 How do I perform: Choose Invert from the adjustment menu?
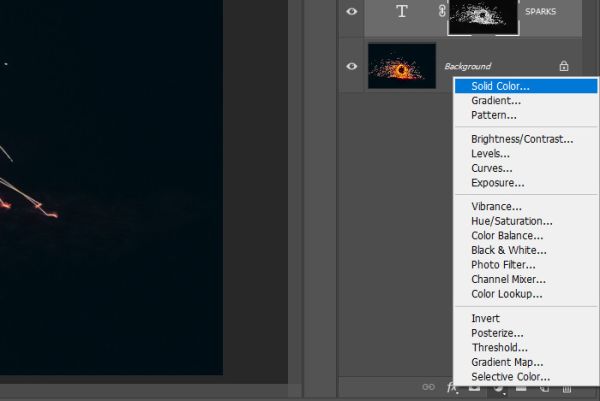pyautogui.click(x=526, y=318)
